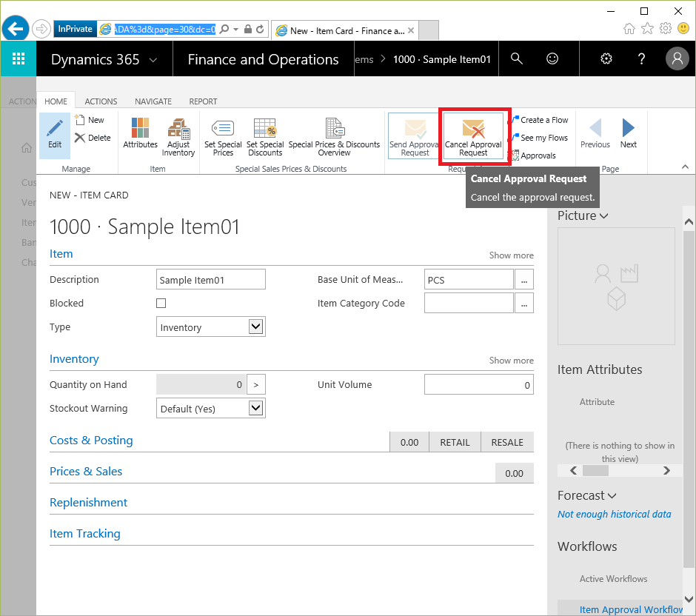
Task: Click the Not enough historical data link
Action: tap(615, 514)
